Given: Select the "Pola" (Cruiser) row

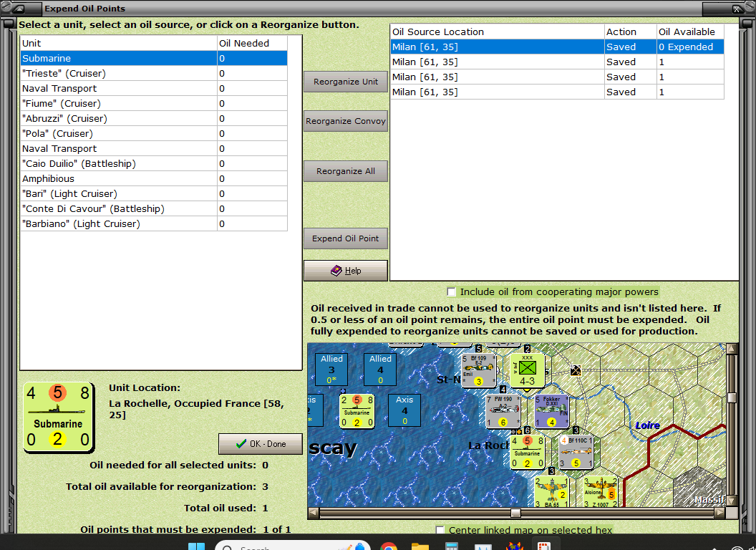Looking at the screenshot, I should [x=154, y=133].
